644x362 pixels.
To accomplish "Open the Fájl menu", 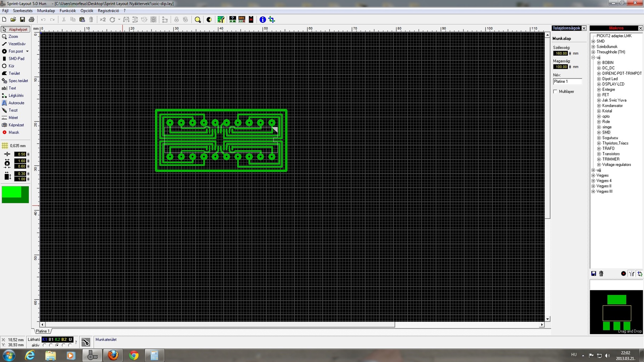I will tap(5, 11).
